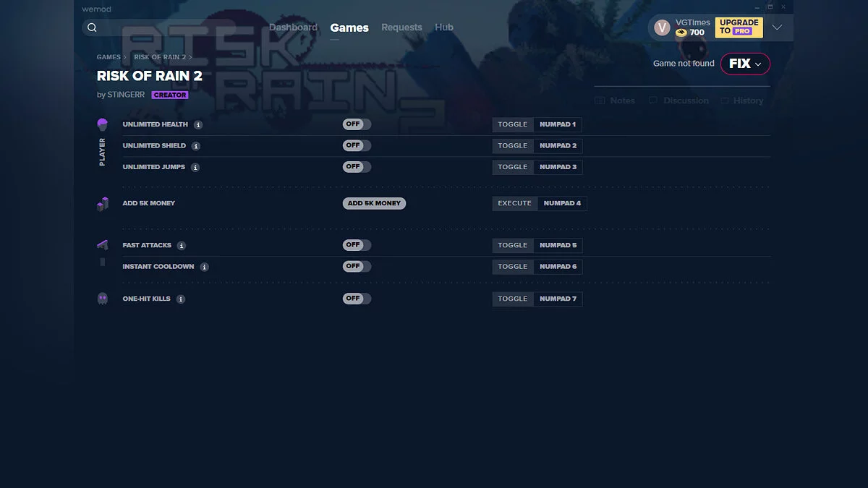Image resolution: width=868 pixels, height=488 pixels.
Task: Click the purple Player category icon
Action: pyautogui.click(x=102, y=124)
